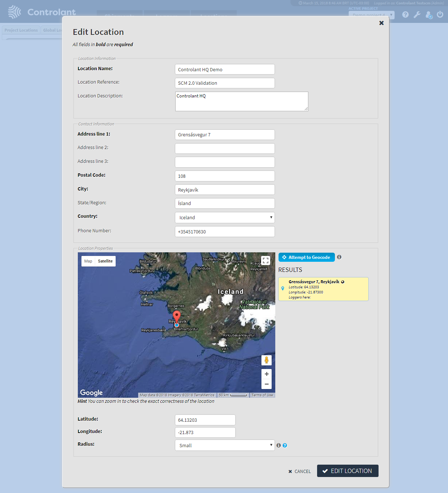448x493 pixels.
Task: Click the Edit Location save button
Action: click(x=347, y=471)
